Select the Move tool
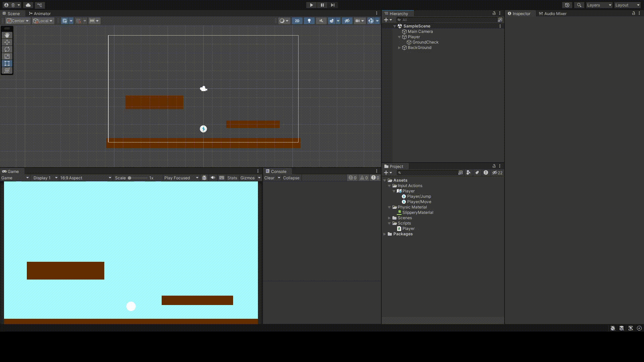The width and height of the screenshot is (644, 362). pyautogui.click(x=7, y=42)
